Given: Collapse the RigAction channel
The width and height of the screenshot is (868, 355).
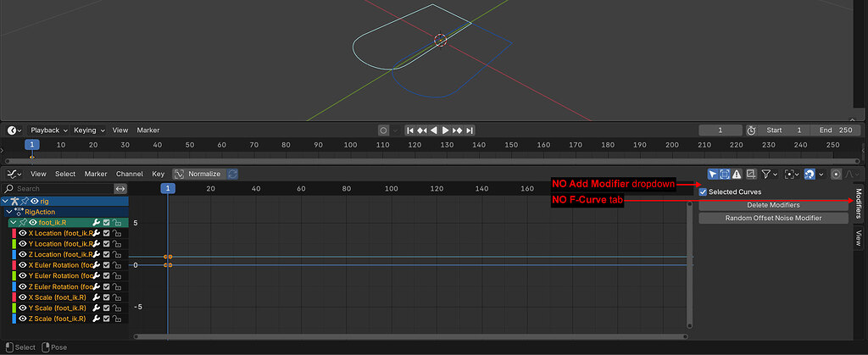Looking at the screenshot, I should 8,212.
